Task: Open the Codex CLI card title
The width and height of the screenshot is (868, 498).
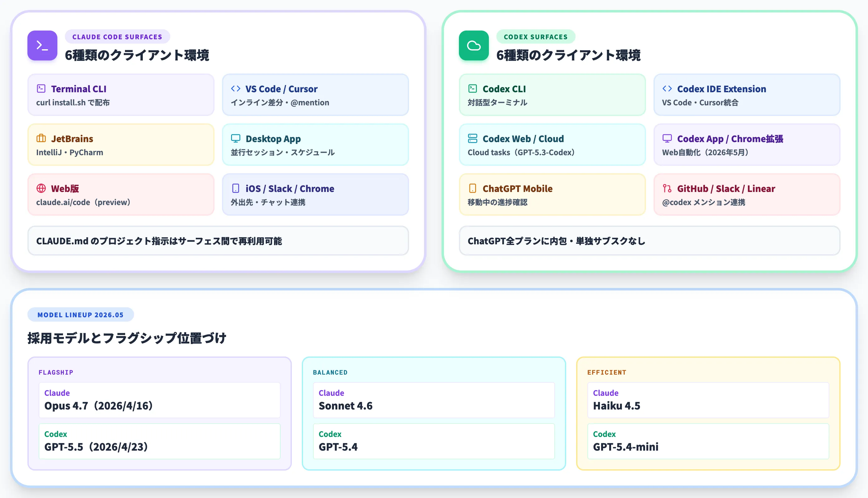Action: 504,89
